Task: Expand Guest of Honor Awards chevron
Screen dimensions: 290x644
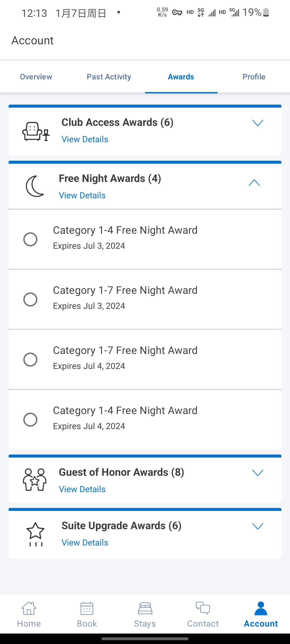Action: (258, 473)
